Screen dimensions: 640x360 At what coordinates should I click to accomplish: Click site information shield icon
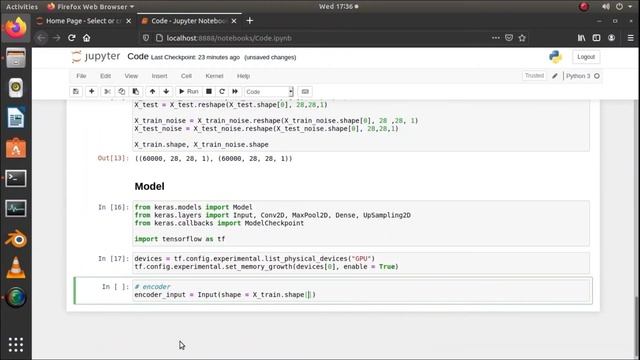pyautogui.click(x=146, y=38)
